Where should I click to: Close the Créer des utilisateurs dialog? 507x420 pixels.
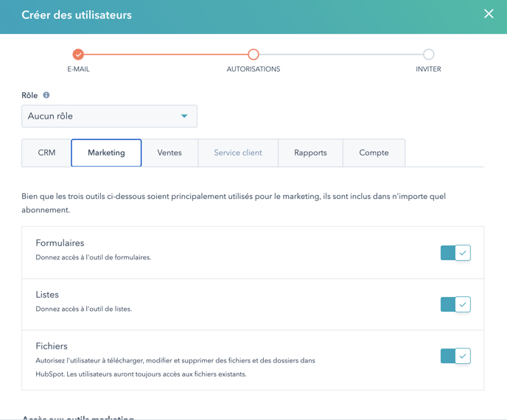click(489, 14)
